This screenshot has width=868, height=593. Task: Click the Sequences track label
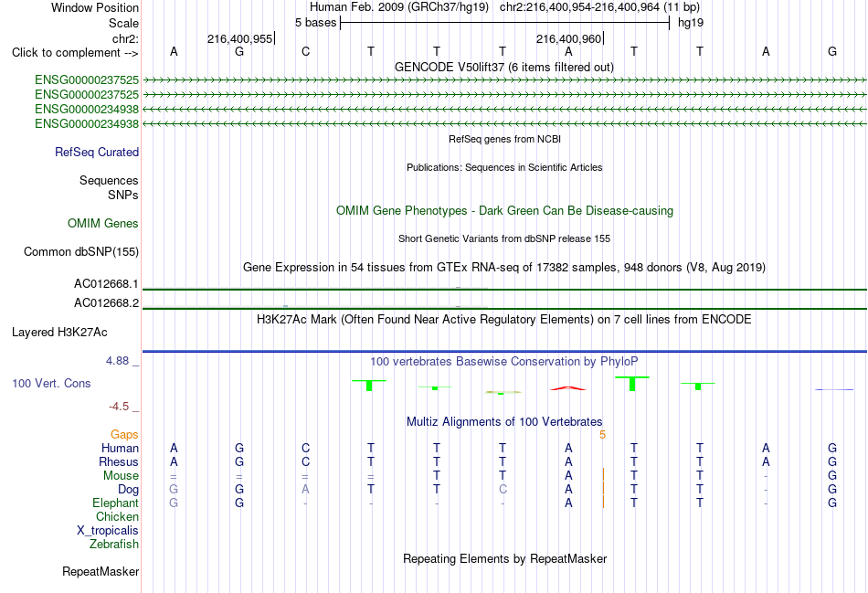109,181
